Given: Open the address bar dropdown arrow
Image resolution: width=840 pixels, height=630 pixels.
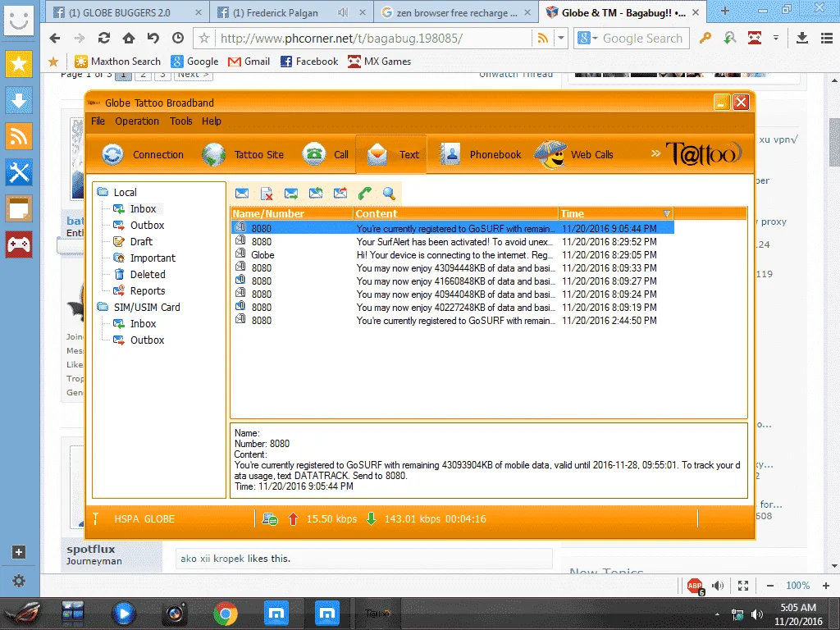Looking at the screenshot, I should 561,38.
